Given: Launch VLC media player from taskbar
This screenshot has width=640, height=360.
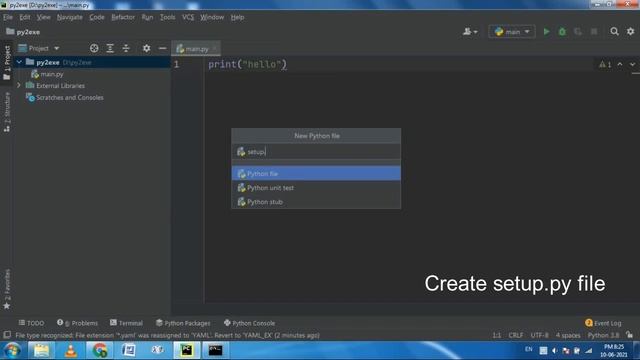Looking at the screenshot, I should 71,351.
